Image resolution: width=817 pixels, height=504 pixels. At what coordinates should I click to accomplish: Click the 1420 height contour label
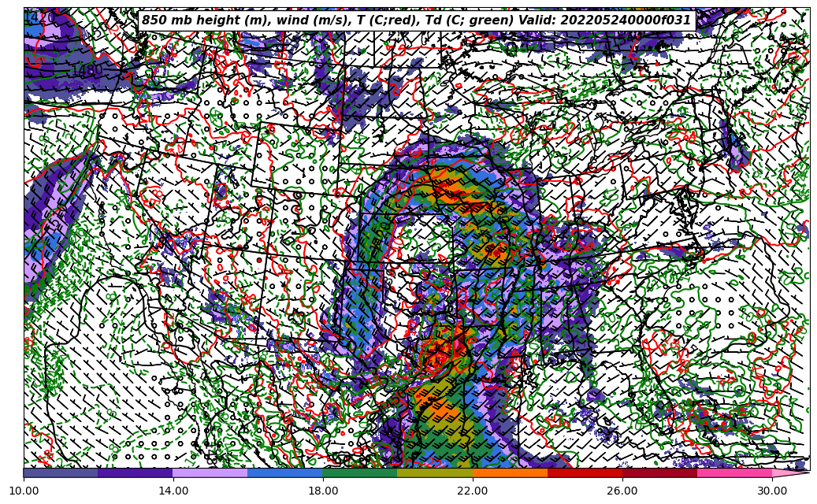39,17
